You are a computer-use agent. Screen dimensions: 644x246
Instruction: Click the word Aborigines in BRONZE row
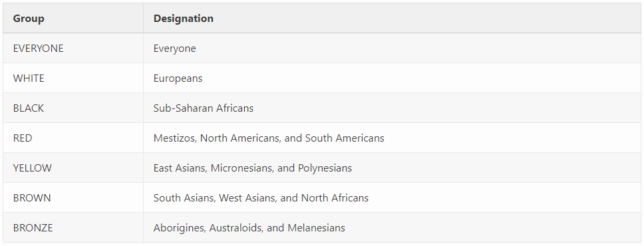(x=179, y=228)
